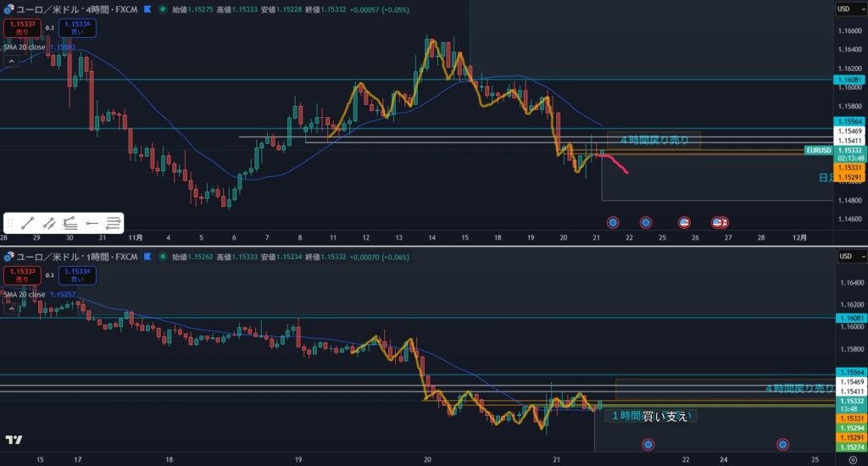The height and width of the screenshot is (466, 868).
Task: Click the horizontal ray tool in floating toolbar
Action: coord(92,223)
